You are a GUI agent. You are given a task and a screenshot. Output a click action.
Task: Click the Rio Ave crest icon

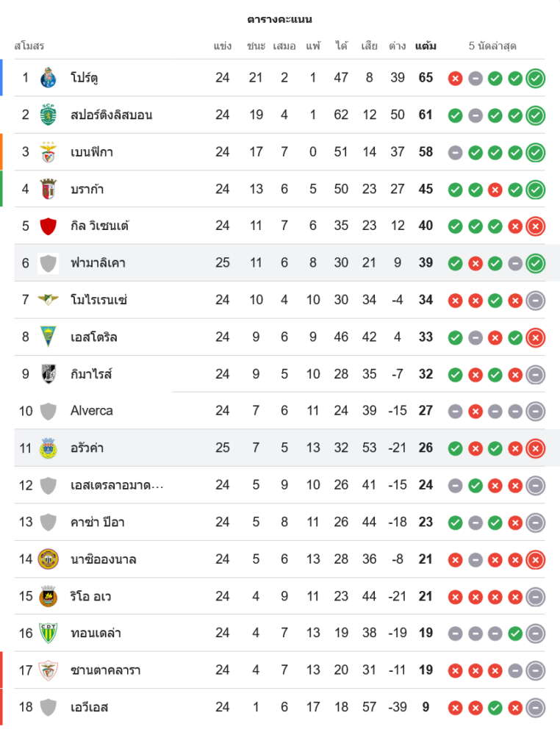pos(49,596)
